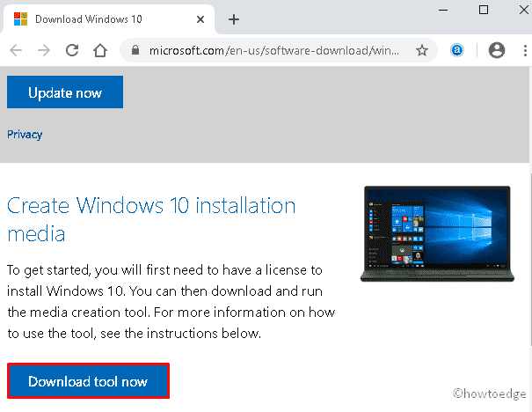Image resolution: width=532 pixels, height=412 pixels.
Task: Bookmark this page with star icon
Action: click(422, 50)
